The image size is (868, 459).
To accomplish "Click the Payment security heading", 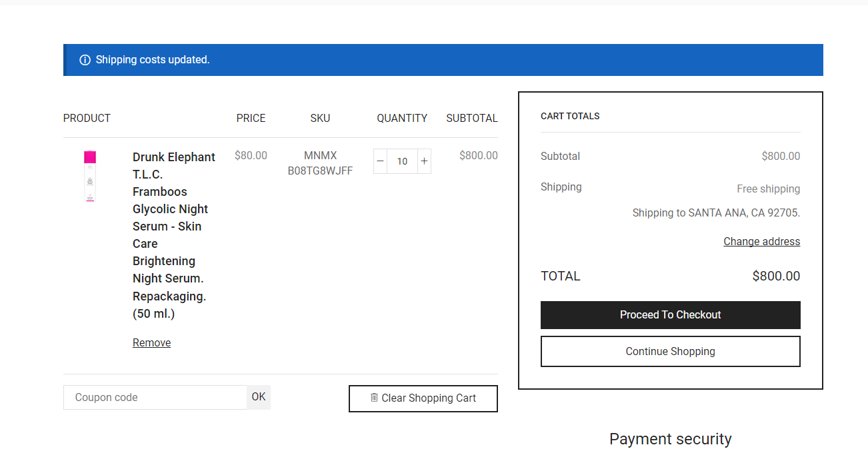I will click(x=671, y=439).
